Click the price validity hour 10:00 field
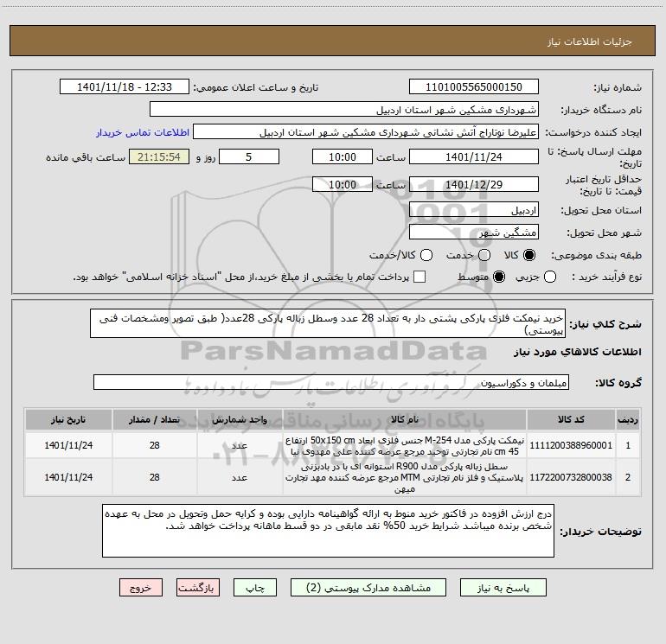The width and height of the screenshot is (666, 644). [343, 184]
